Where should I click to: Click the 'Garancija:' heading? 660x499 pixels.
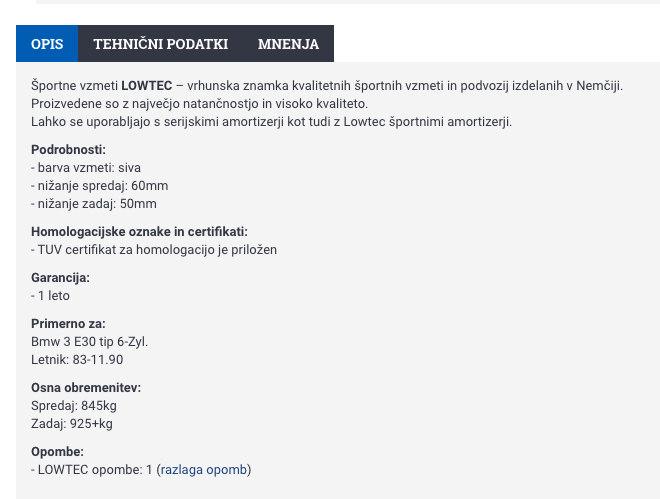coord(60,278)
